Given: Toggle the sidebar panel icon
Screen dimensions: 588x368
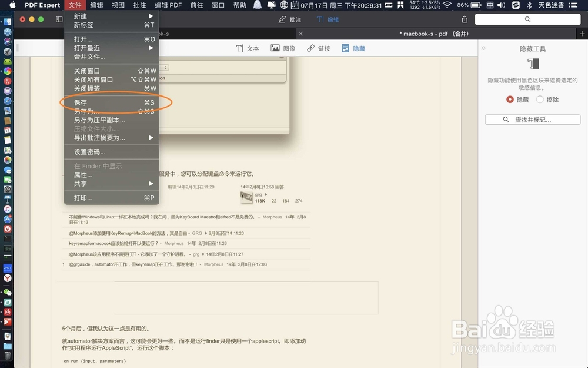Looking at the screenshot, I should tap(59, 19).
